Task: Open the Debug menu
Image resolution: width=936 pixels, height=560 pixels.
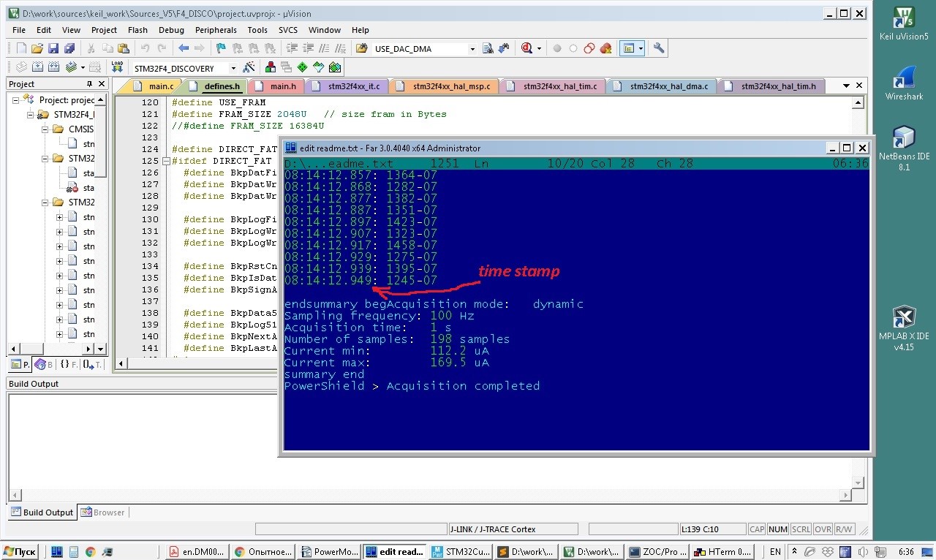Action: point(171,30)
